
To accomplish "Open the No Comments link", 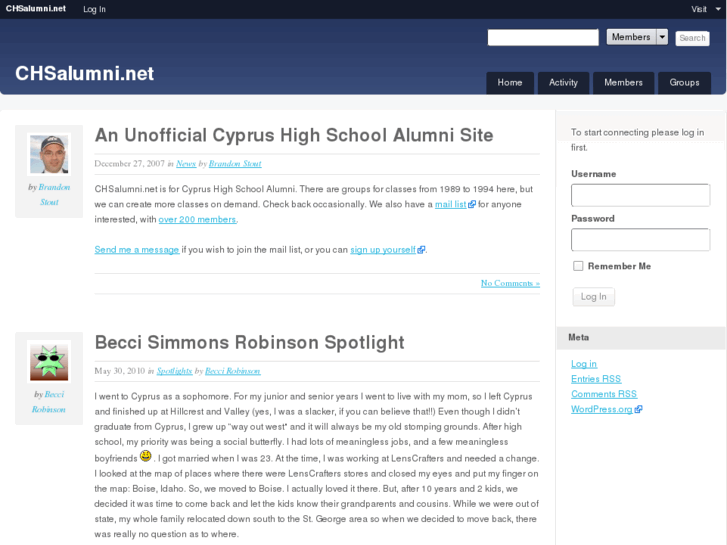I will point(510,283).
